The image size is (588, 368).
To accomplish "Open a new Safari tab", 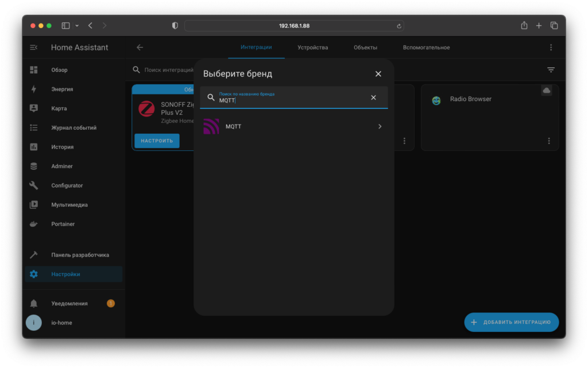I will 539,25.
